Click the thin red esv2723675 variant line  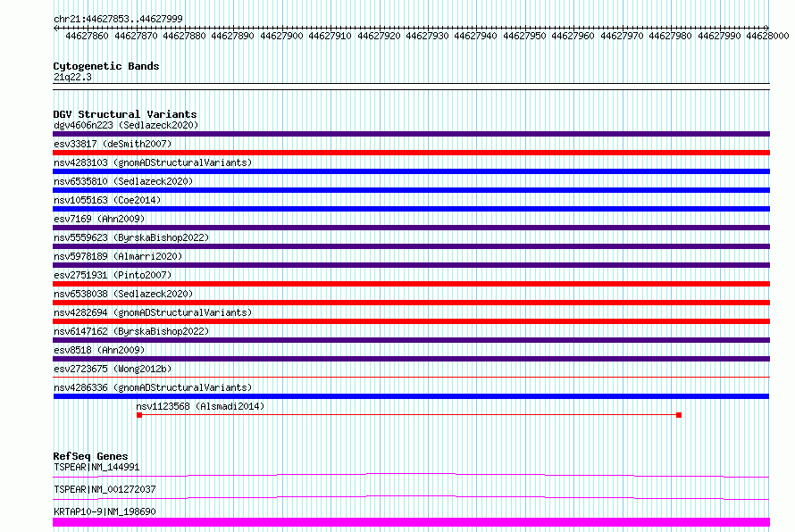coord(411,378)
